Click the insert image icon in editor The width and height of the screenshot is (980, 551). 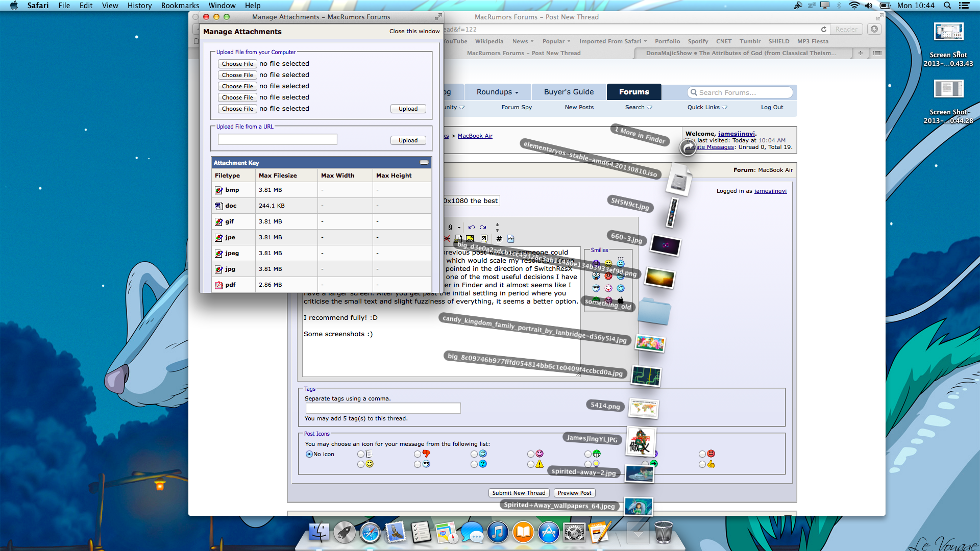click(x=470, y=239)
